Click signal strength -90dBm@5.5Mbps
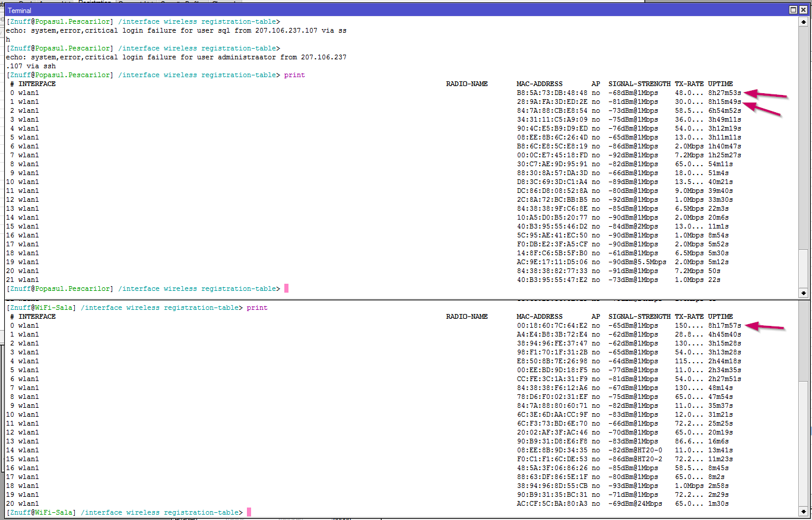This screenshot has height=520, width=812. tap(637, 262)
